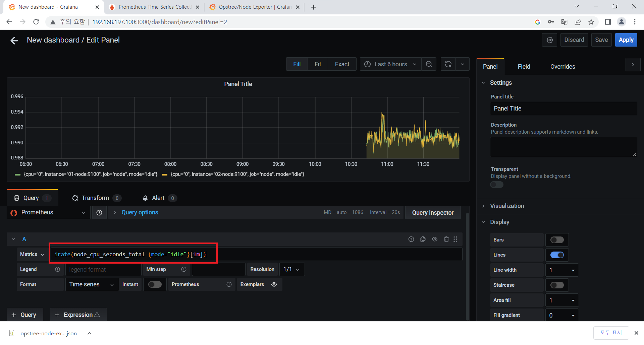Screen dimensions: 644x345
Task: Open the Metrics browser dropdown
Action: 32,254
